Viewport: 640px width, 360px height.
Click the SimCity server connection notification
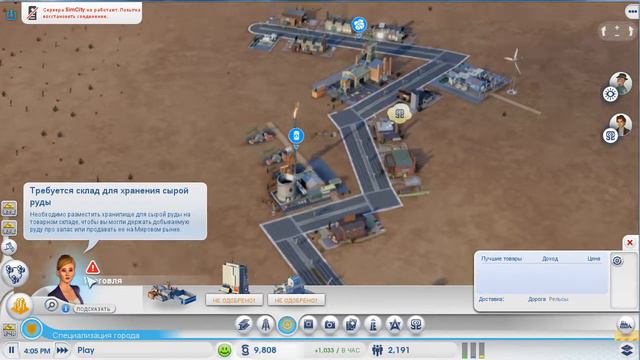tap(82, 13)
